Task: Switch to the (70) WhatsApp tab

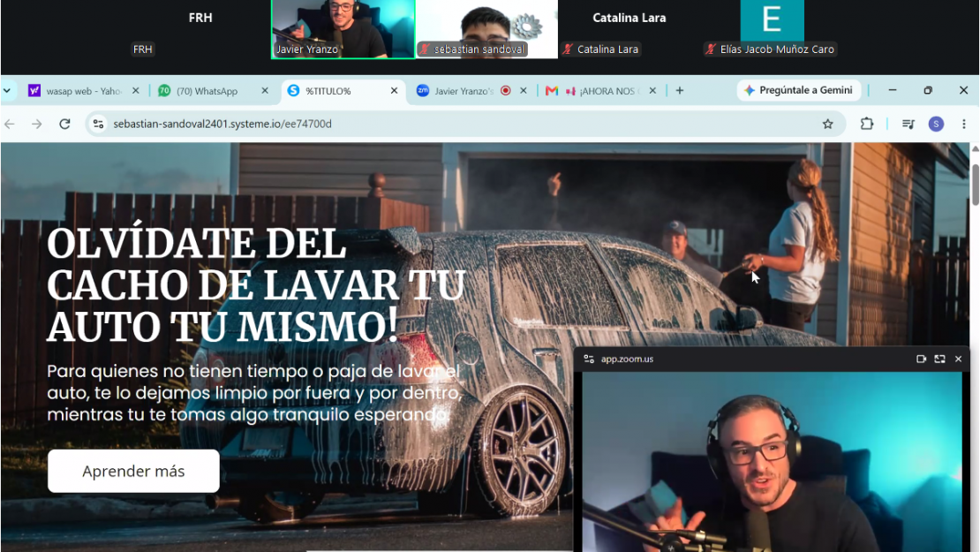Action: [213, 91]
